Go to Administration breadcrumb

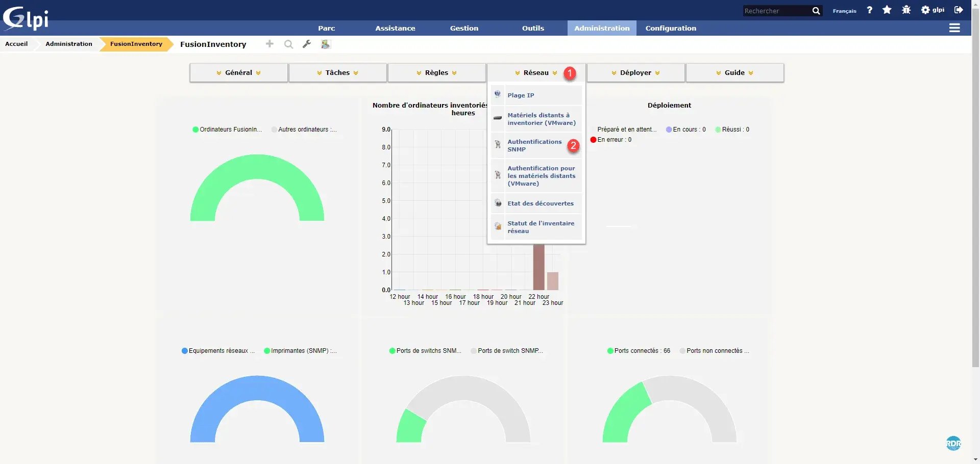click(x=69, y=44)
